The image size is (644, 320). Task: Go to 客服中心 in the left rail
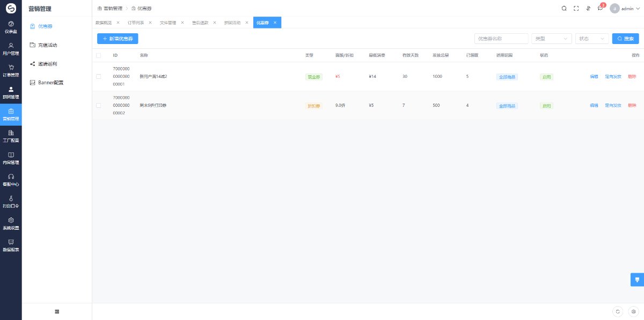coord(11,180)
